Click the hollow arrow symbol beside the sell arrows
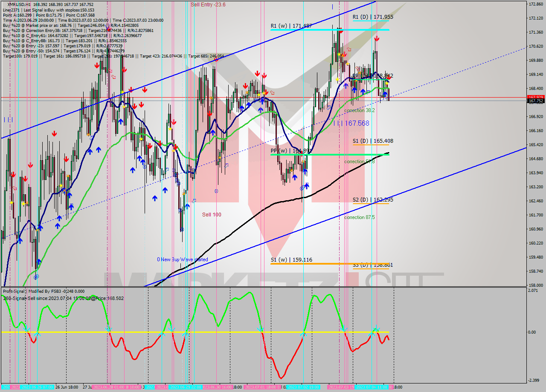Image resolution: width=546 pixels, height=392 pixels. tap(272, 92)
